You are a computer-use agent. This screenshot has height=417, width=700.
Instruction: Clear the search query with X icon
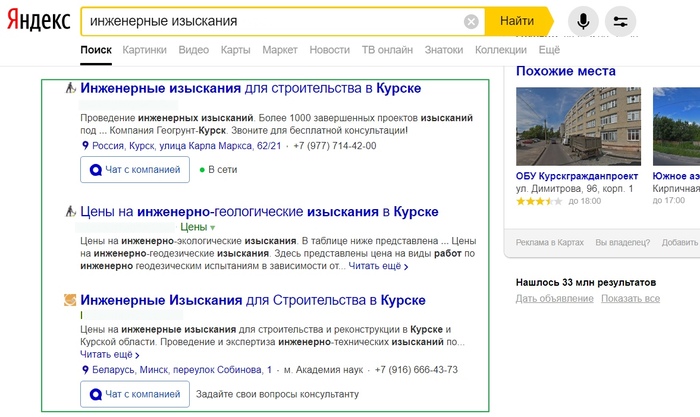(x=471, y=21)
